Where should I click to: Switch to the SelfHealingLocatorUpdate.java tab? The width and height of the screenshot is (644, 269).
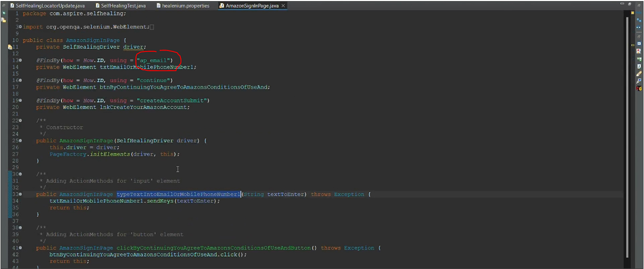(x=47, y=6)
